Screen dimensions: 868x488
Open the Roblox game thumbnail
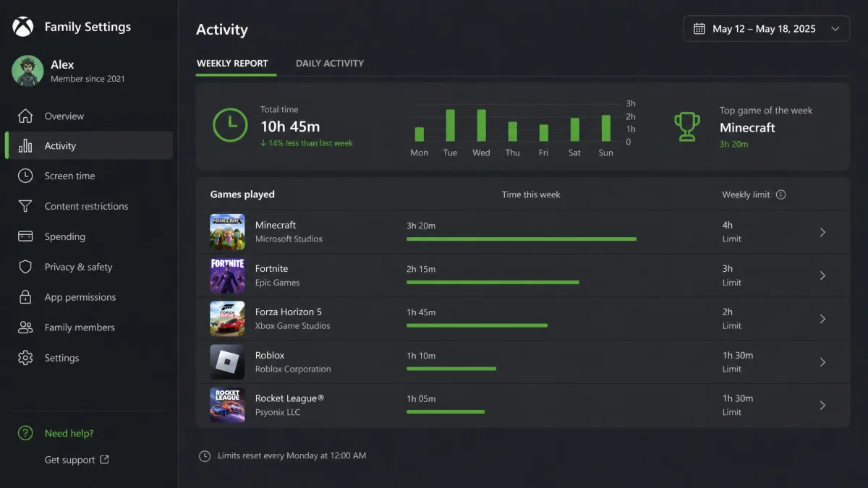tap(227, 361)
